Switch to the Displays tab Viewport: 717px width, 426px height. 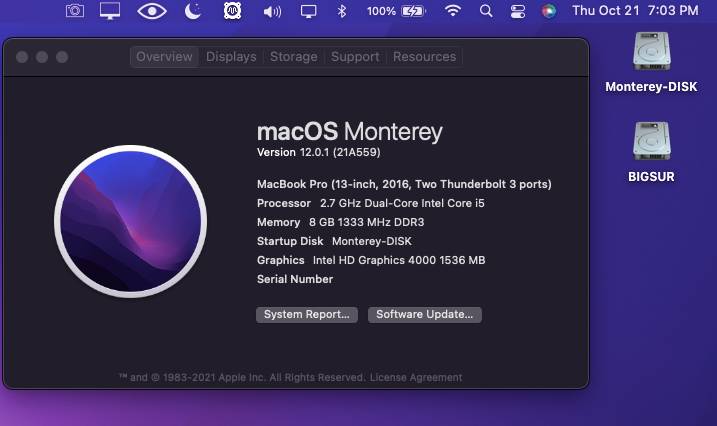pyautogui.click(x=231, y=57)
